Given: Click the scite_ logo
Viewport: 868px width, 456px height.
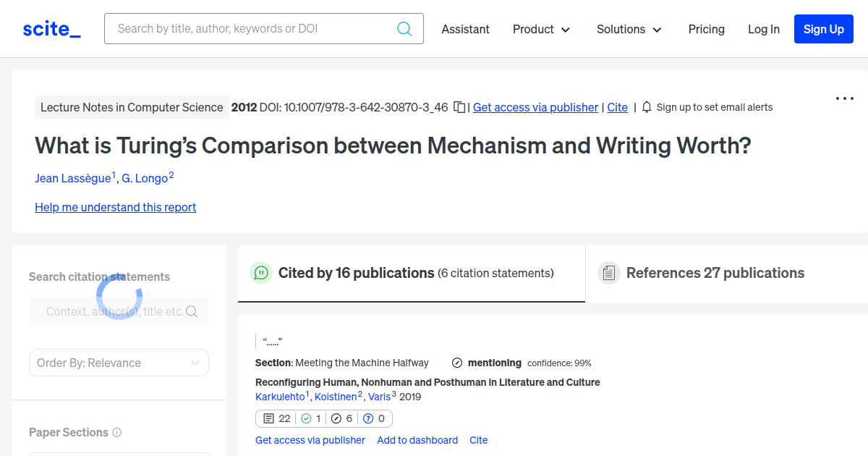Looking at the screenshot, I should coord(51,28).
